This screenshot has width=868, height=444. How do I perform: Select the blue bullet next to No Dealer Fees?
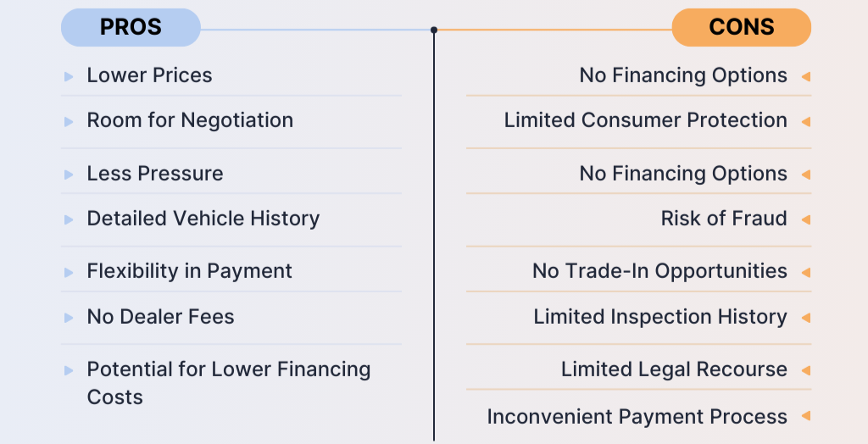click(x=69, y=318)
